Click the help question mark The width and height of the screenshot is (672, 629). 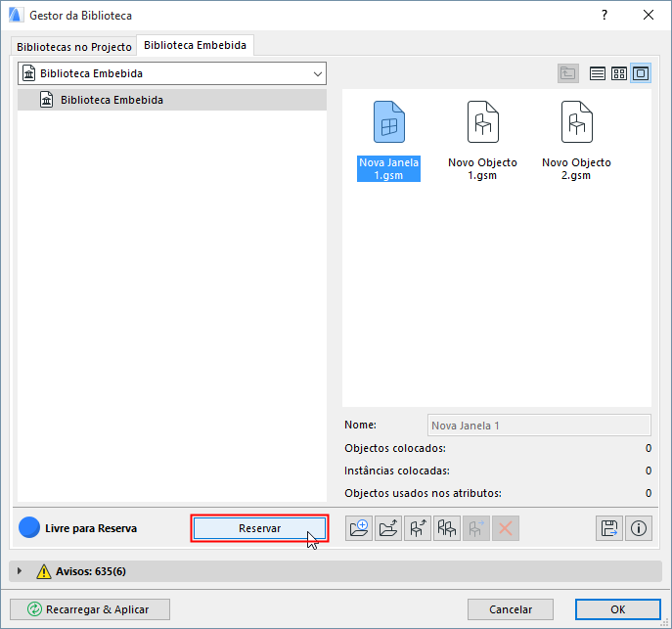(x=605, y=15)
